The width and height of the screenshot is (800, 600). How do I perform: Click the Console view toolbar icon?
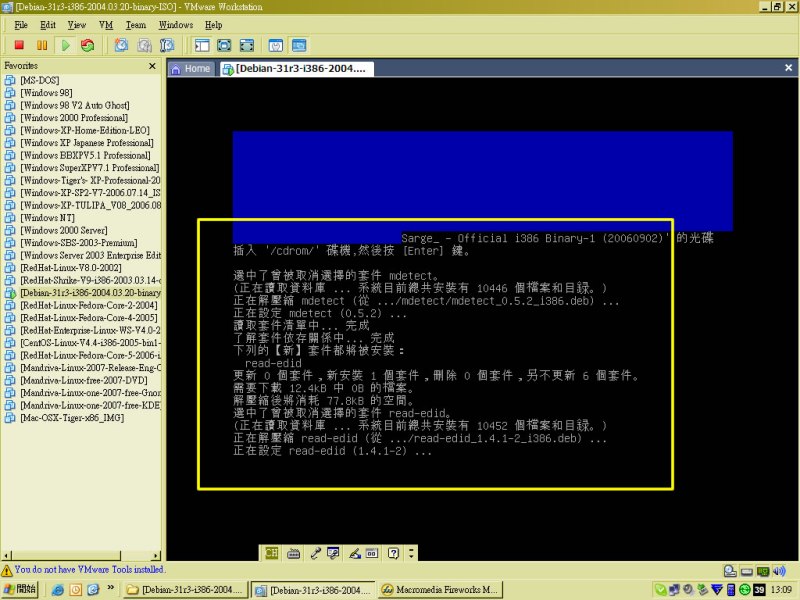[299, 45]
